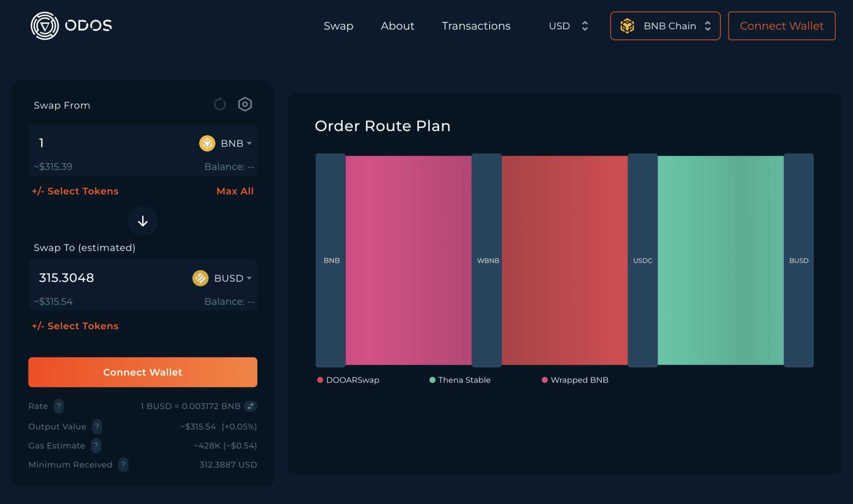The width and height of the screenshot is (853, 504).
Task: Click Connect Wallet in the header
Action: tap(782, 26)
